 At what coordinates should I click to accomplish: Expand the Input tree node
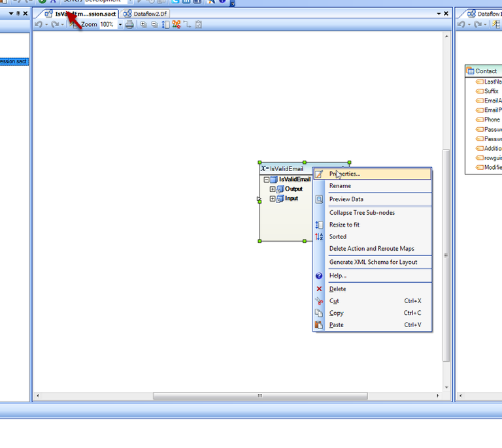(273, 199)
